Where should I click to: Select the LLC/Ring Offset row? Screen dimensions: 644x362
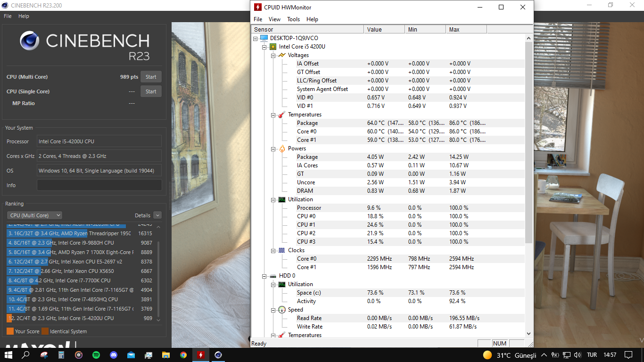pos(388,81)
